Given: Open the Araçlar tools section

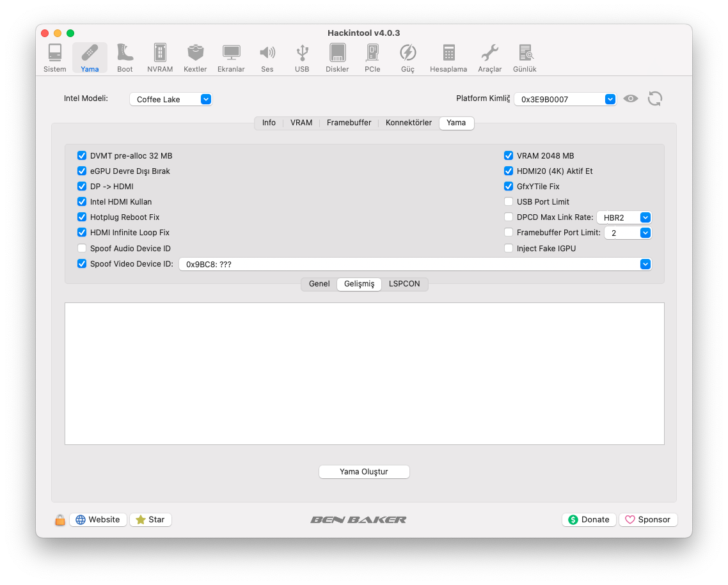Looking at the screenshot, I should [x=490, y=58].
